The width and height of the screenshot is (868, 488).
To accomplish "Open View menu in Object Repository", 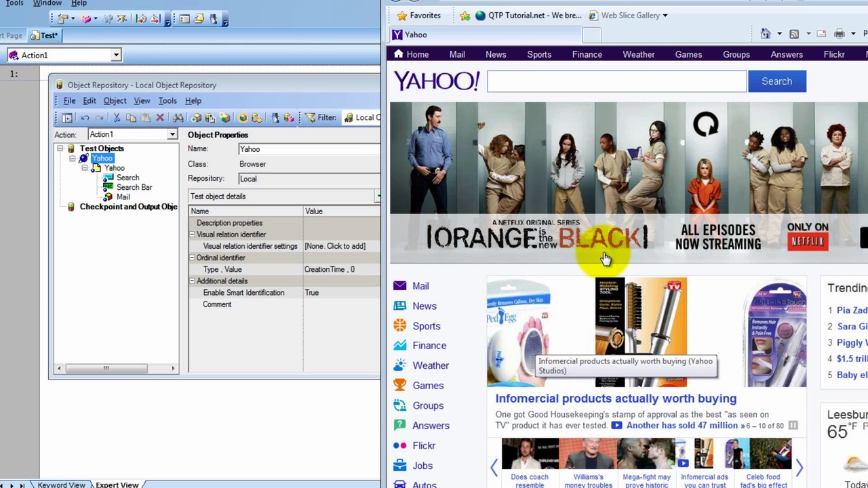I will [x=142, y=101].
